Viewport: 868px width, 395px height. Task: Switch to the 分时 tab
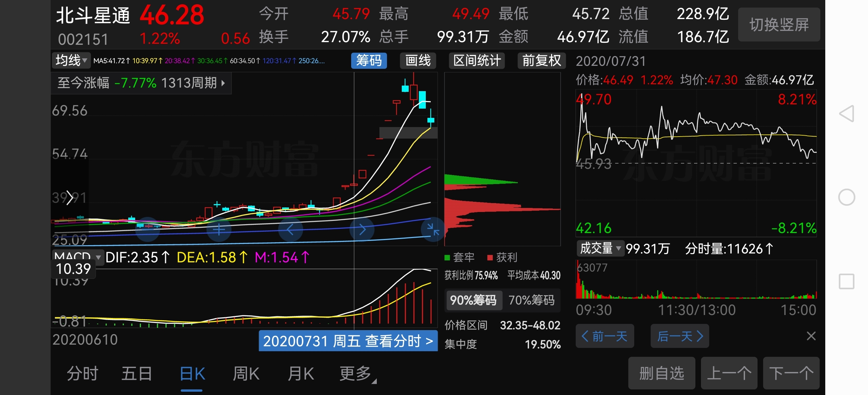point(82,374)
